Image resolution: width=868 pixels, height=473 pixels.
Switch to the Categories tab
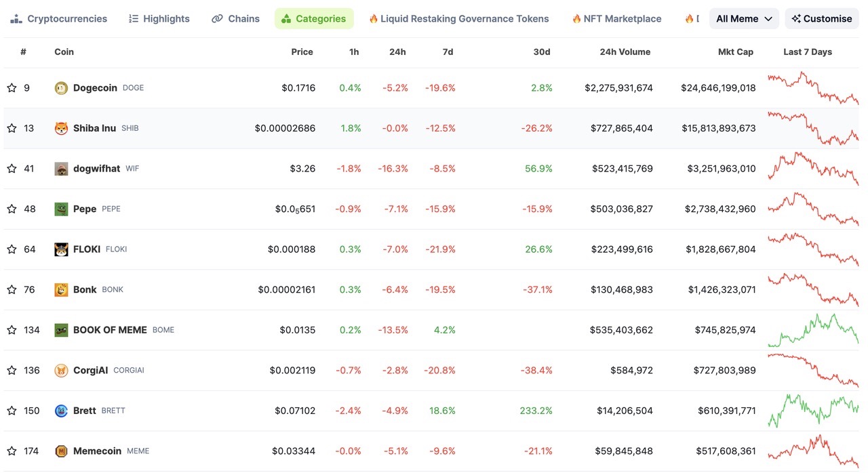click(314, 18)
